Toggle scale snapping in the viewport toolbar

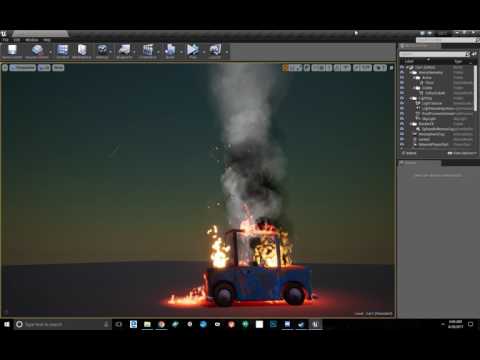click(356, 68)
